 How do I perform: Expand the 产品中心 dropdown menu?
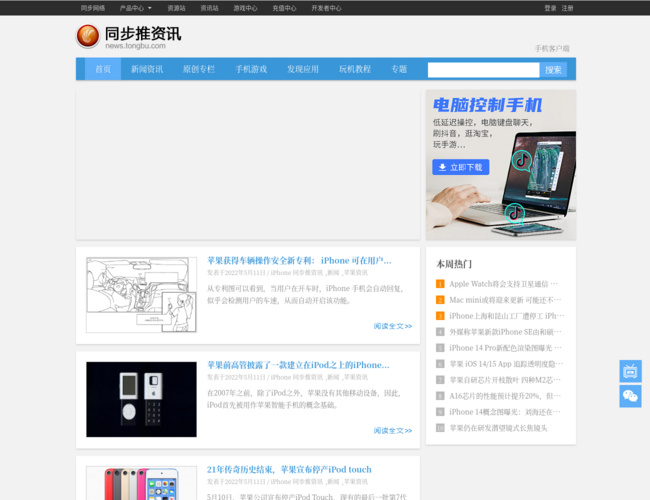coord(136,8)
